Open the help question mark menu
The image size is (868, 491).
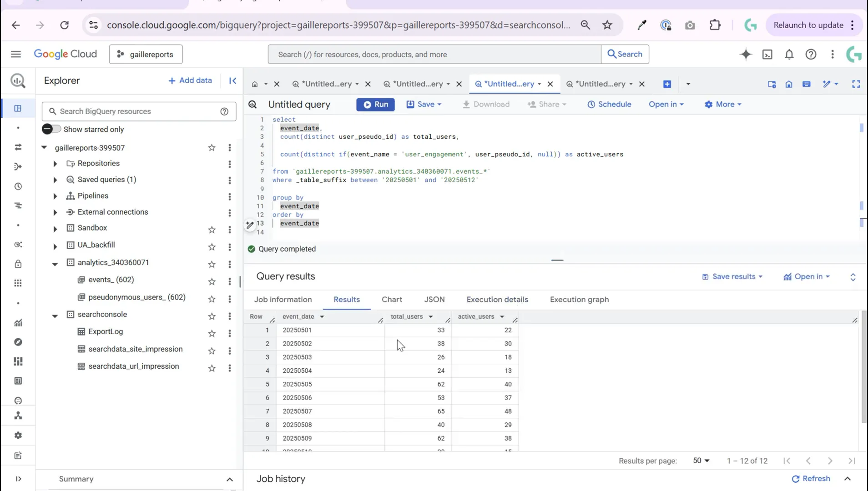(811, 54)
